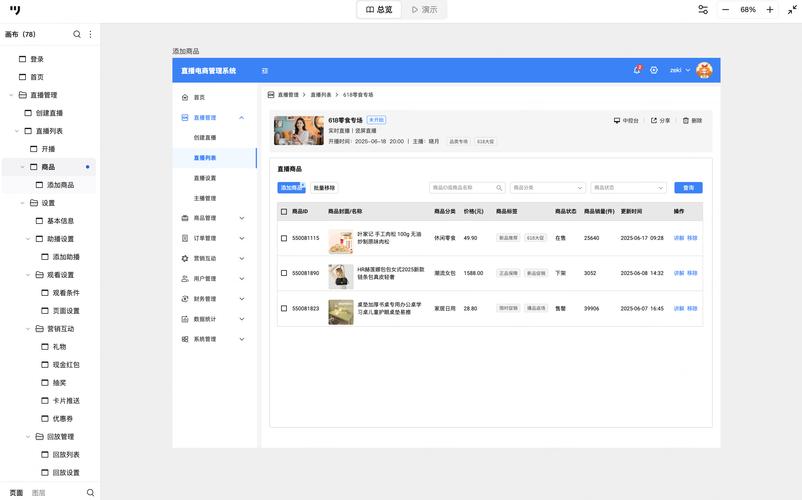This screenshot has height=500, width=802.
Task: Select 现金红包 page in canvas tree
Action: tap(66, 365)
